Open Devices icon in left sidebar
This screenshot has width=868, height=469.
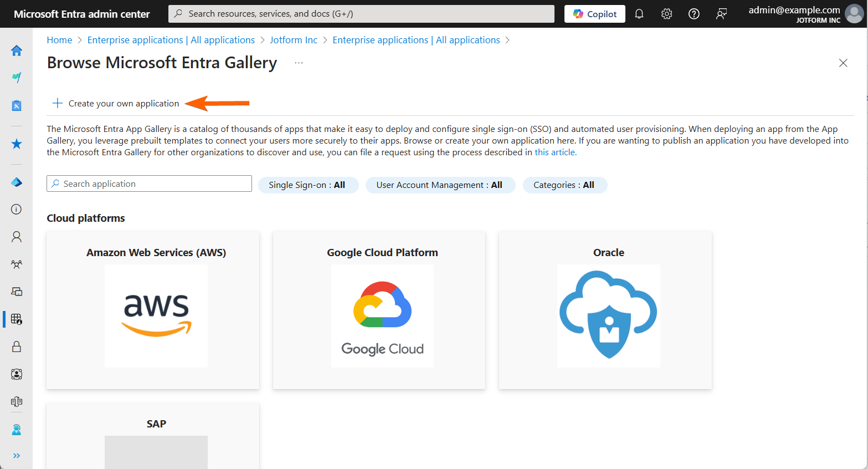17,292
